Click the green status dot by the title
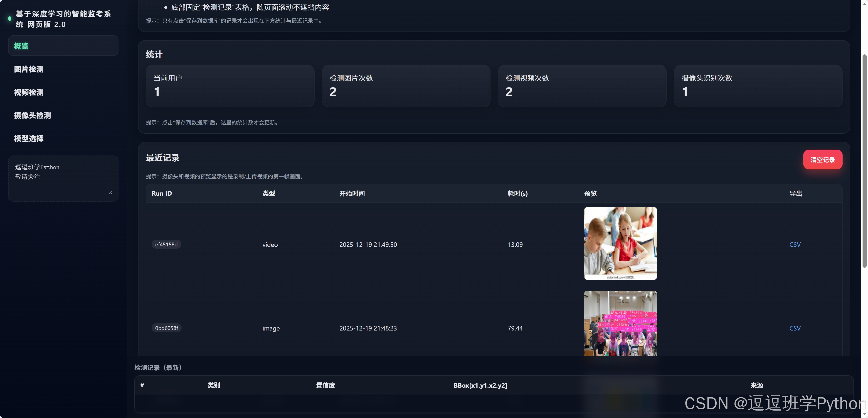 point(10,19)
